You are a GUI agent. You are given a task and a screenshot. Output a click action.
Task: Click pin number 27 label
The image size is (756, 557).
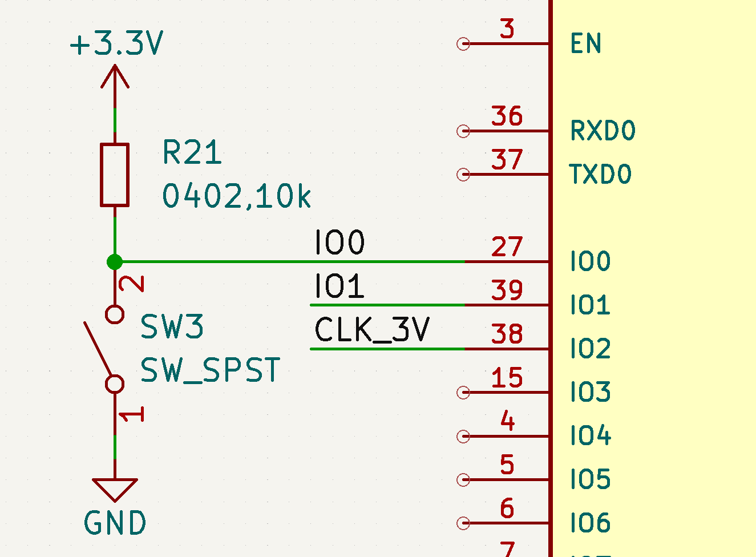click(507, 247)
